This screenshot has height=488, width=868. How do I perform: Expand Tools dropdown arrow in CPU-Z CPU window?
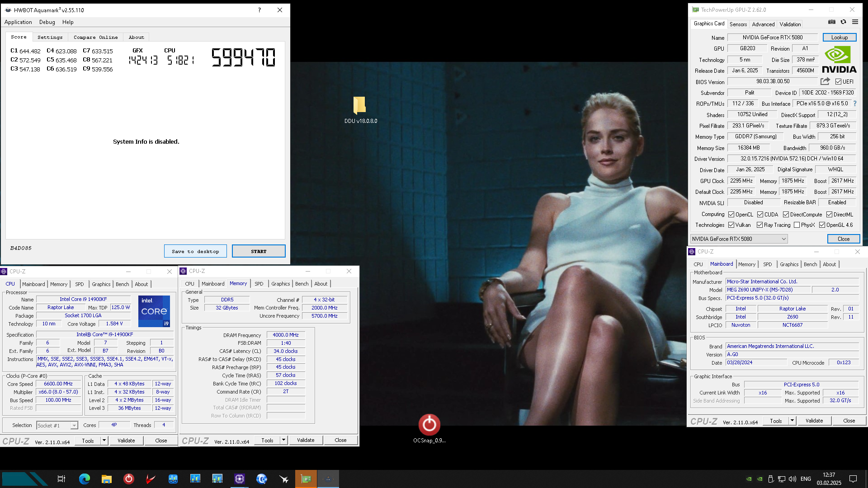tap(104, 441)
